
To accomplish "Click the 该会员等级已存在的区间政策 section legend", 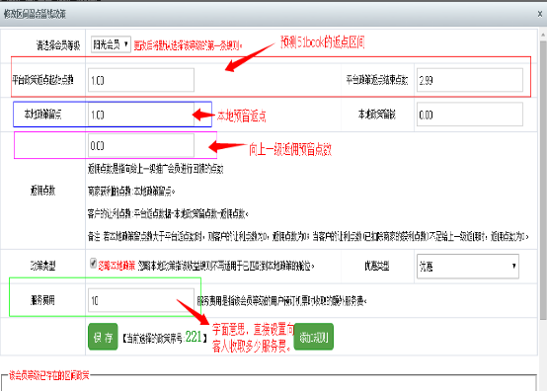I will tap(48, 375).
